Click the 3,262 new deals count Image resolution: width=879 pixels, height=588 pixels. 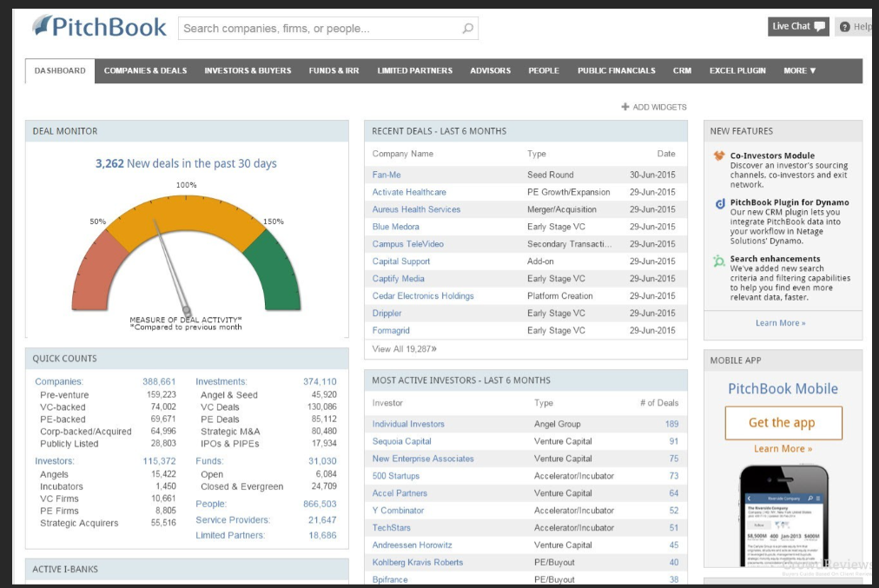109,163
